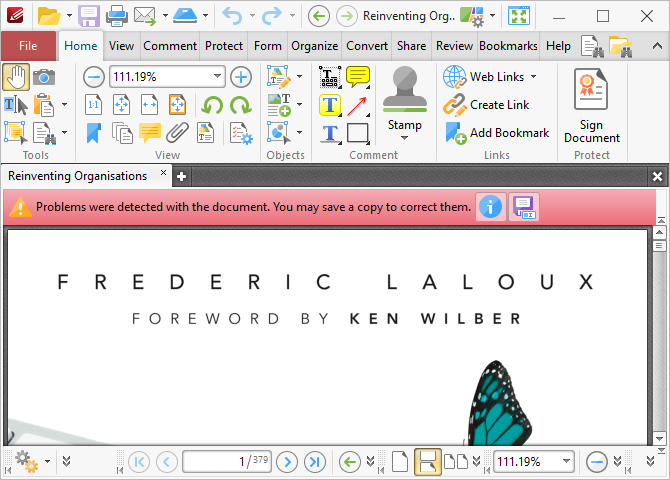Rotate view counter-clockwise
The height and width of the screenshot is (480, 670).
(x=212, y=105)
